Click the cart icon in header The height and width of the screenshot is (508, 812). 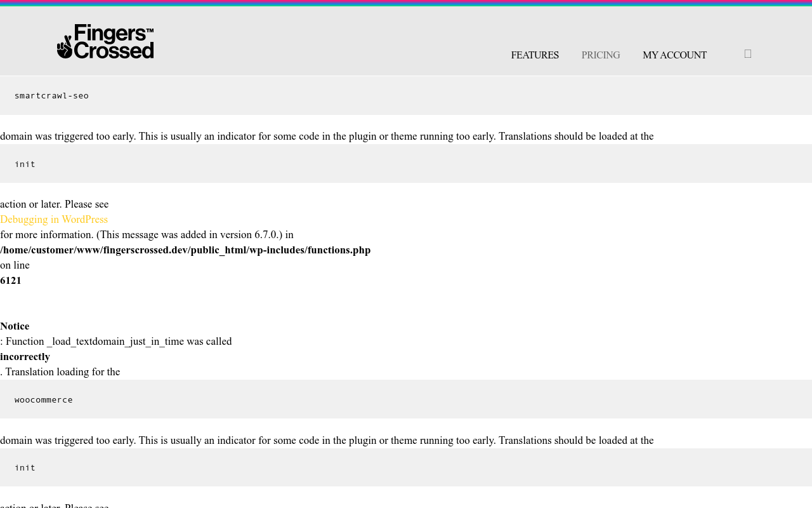748,54
